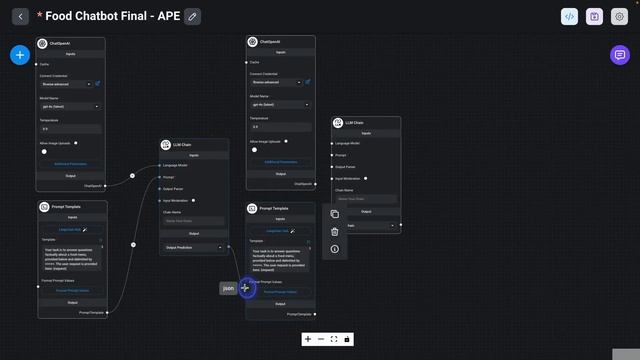Open Model Name dropdown in left ChatOpenAI
The image size is (640, 360).
[71, 107]
